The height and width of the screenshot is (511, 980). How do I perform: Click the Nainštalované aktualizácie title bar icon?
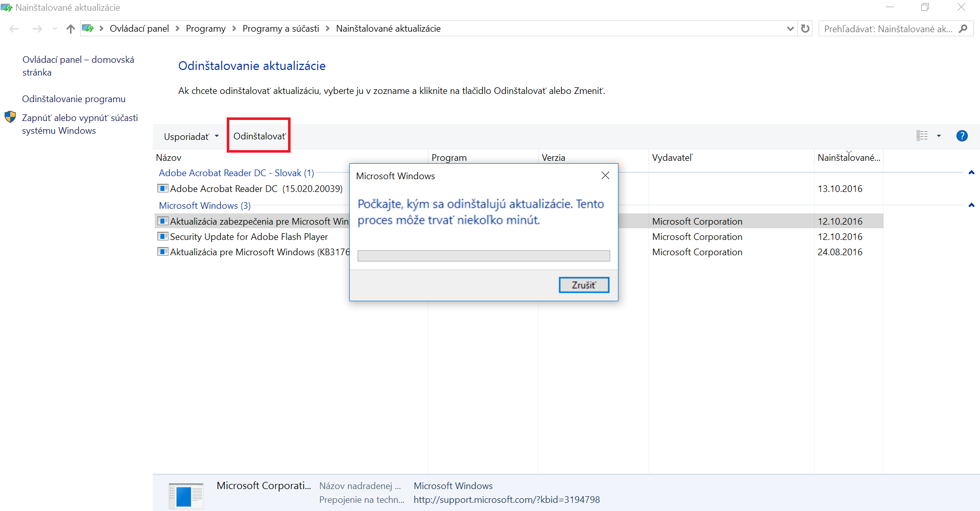point(7,8)
